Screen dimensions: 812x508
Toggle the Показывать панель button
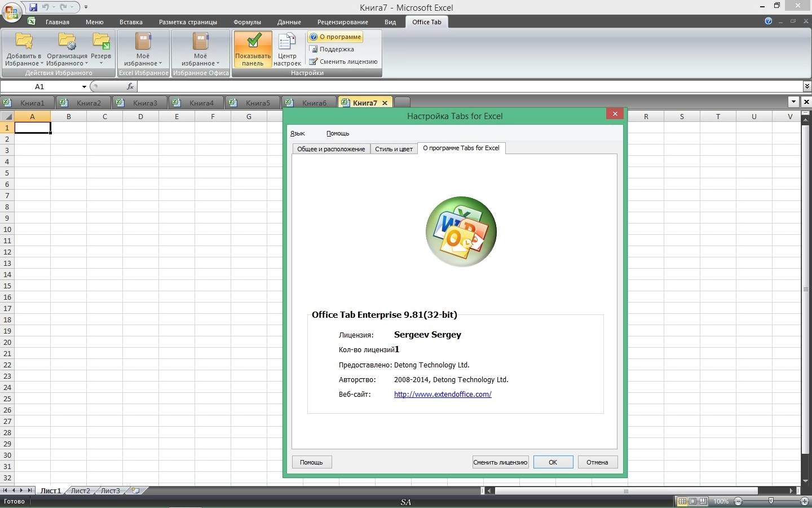(253, 49)
